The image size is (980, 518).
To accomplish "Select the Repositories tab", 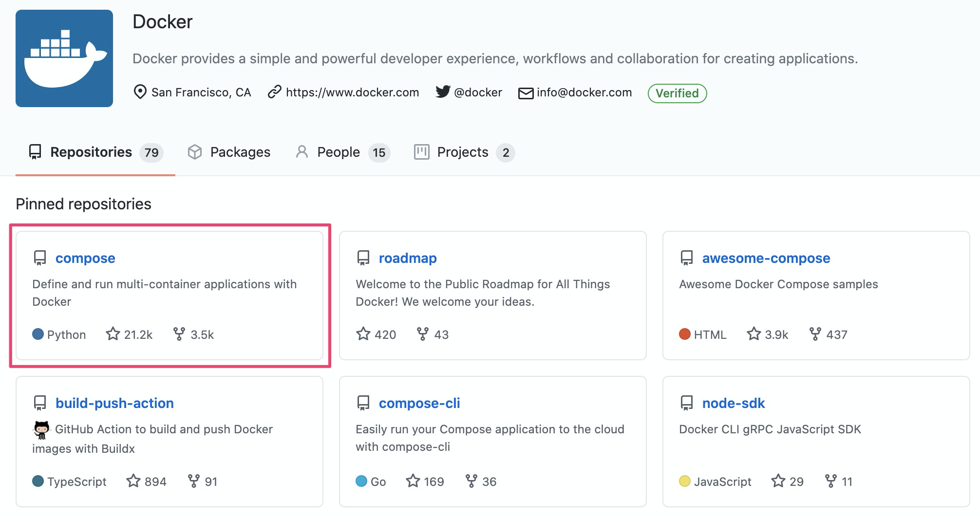I will pos(95,152).
